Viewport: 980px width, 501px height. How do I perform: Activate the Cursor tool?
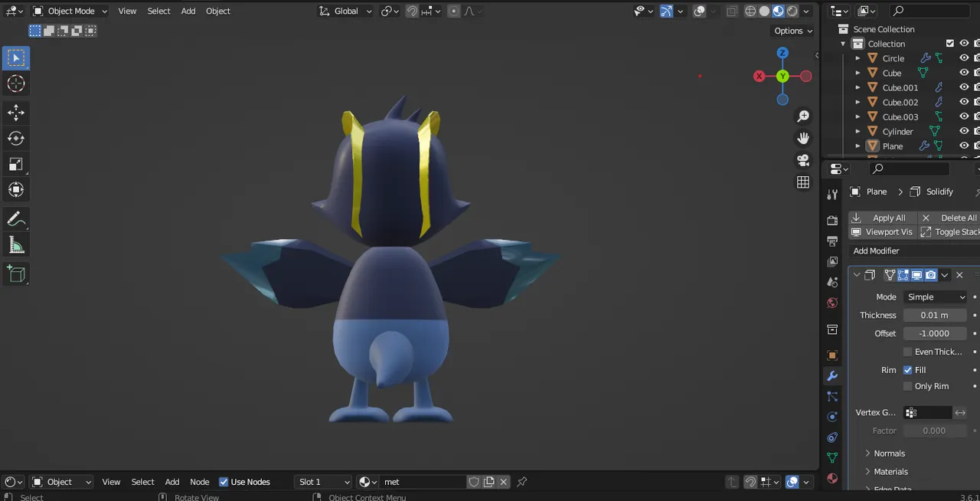pos(16,84)
